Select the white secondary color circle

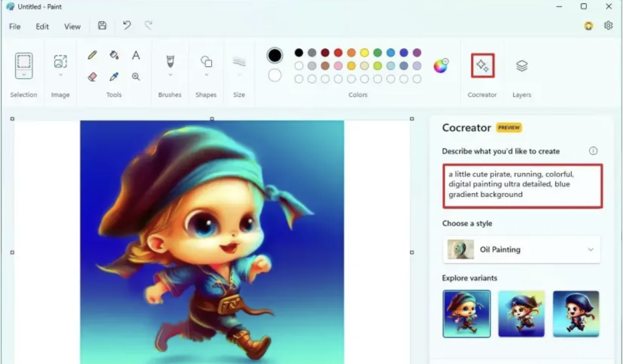tap(275, 75)
